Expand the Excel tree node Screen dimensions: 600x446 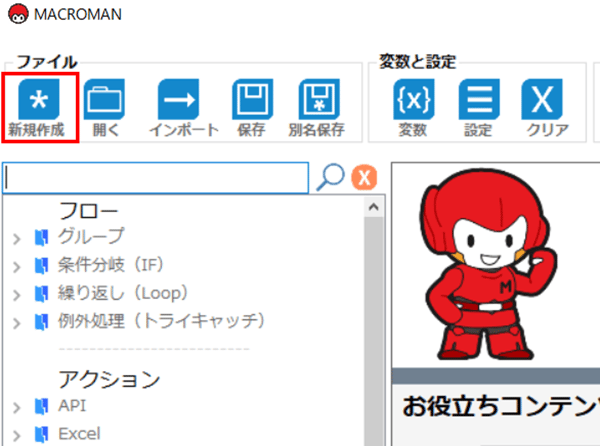coord(16,436)
